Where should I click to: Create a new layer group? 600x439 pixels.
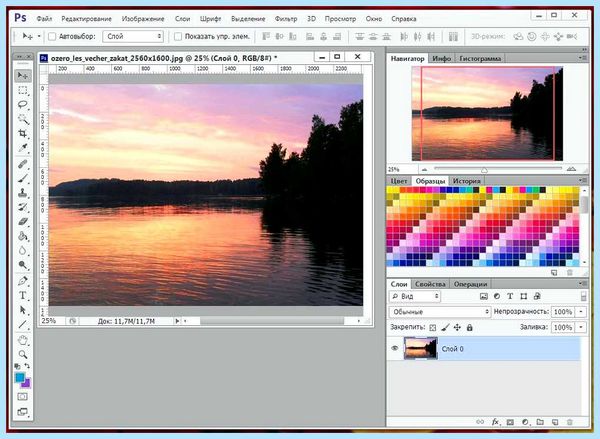540,422
